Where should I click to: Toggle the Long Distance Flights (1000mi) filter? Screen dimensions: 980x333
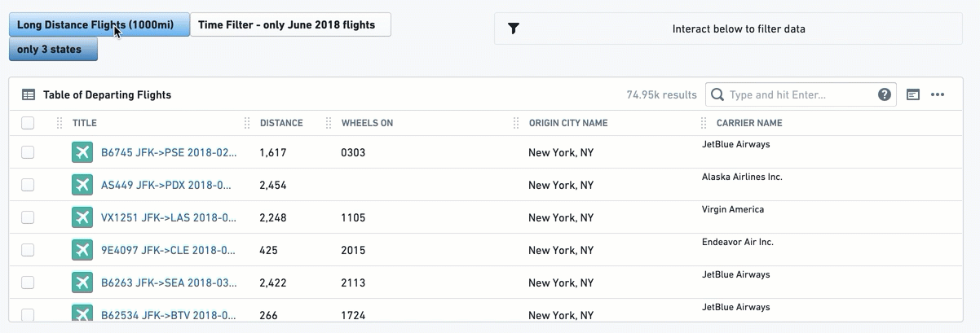99,24
